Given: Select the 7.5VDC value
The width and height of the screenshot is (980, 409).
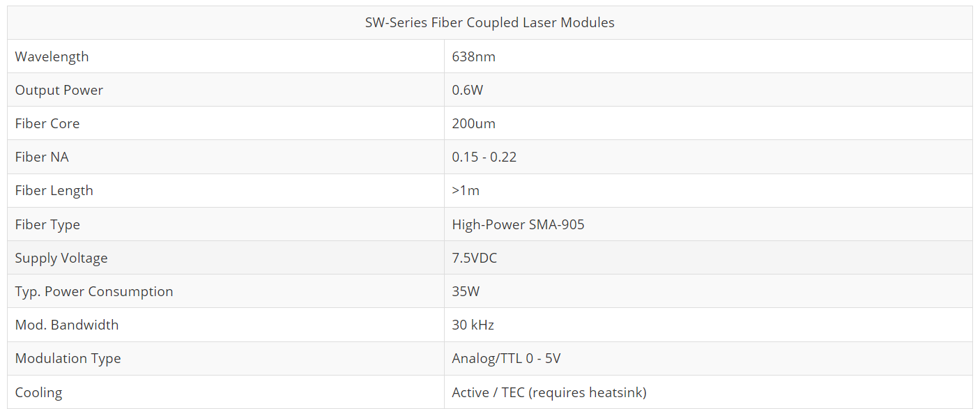Looking at the screenshot, I should 474,258.
